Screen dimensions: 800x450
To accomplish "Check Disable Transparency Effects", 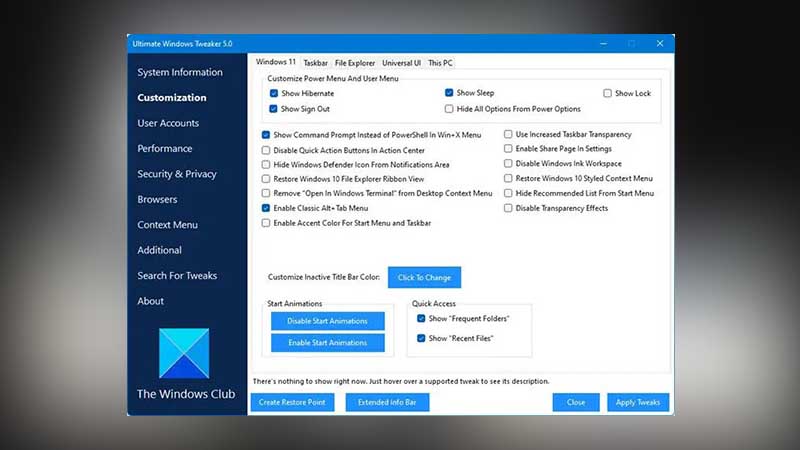I will [x=508, y=208].
